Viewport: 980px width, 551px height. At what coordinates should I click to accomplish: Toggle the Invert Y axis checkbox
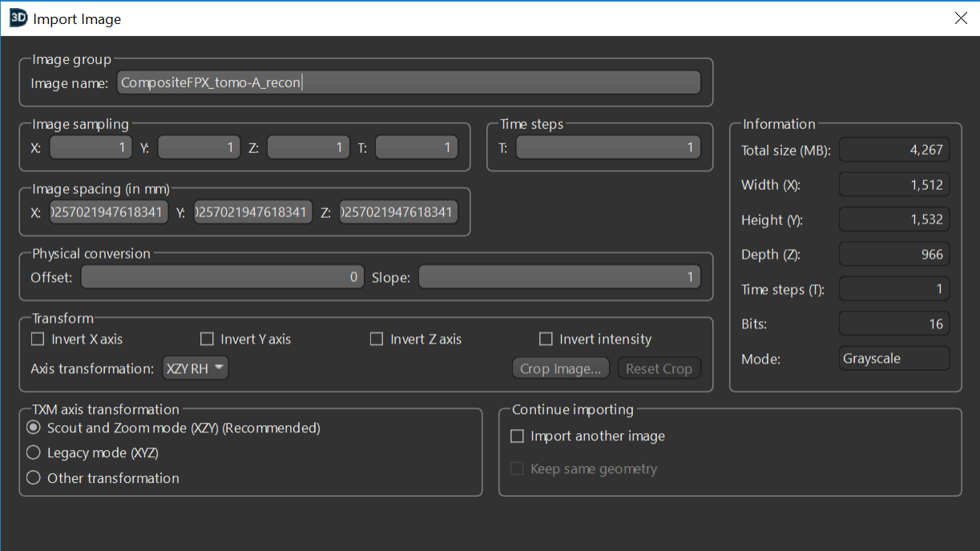pyautogui.click(x=207, y=340)
